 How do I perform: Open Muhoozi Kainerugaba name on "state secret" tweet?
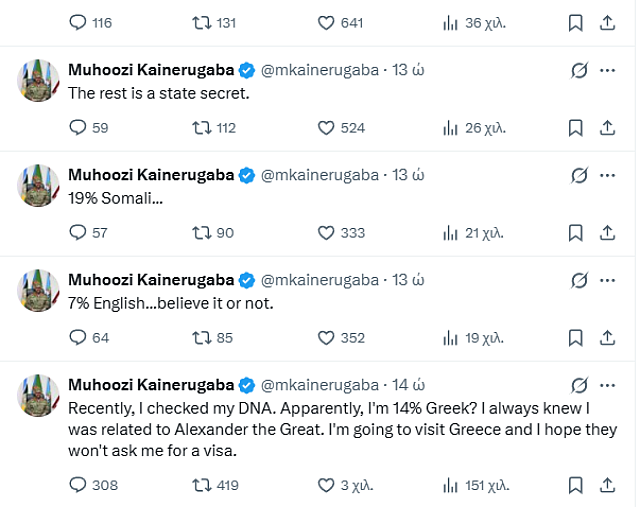[x=150, y=70]
